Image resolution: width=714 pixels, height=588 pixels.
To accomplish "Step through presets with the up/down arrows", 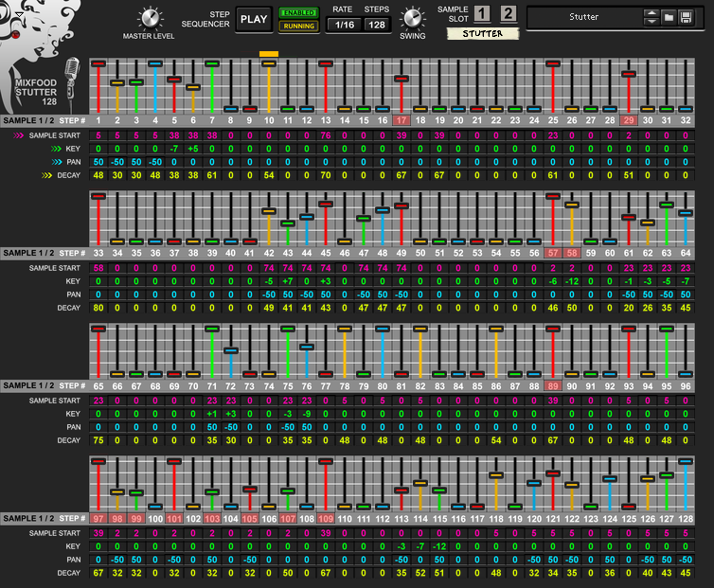I will click(652, 18).
